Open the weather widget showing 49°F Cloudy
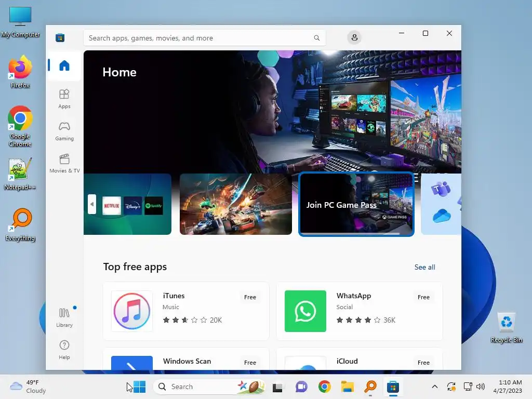The image size is (532, 399). pyautogui.click(x=28, y=387)
